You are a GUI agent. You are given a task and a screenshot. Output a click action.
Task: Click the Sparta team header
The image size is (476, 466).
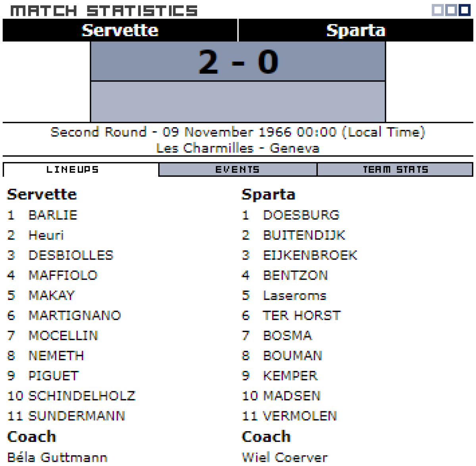point(355,30)
